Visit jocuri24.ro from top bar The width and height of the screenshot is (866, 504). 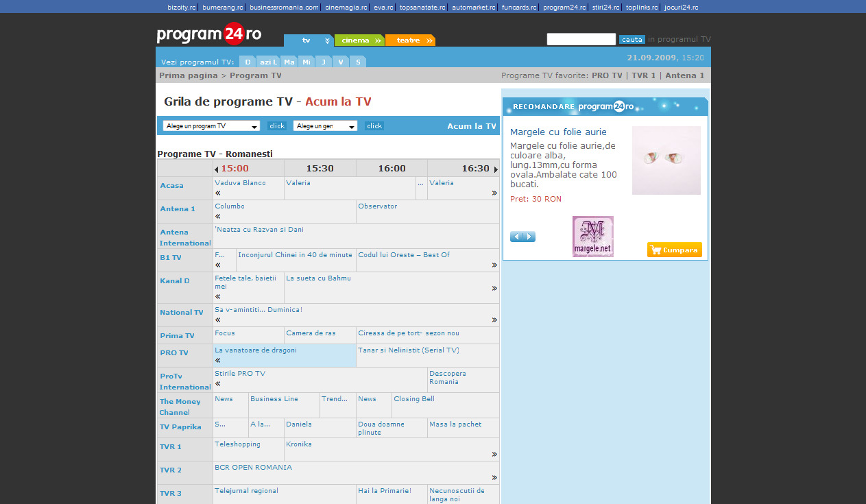click(682, 8)
